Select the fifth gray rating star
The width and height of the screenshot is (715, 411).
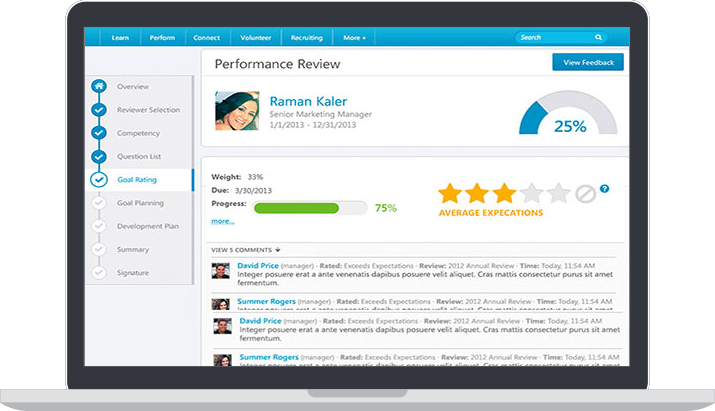558,193
